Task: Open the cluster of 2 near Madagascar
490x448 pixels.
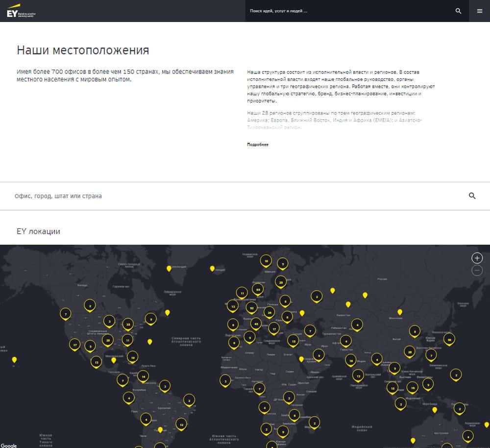Action: coord(315,421)
